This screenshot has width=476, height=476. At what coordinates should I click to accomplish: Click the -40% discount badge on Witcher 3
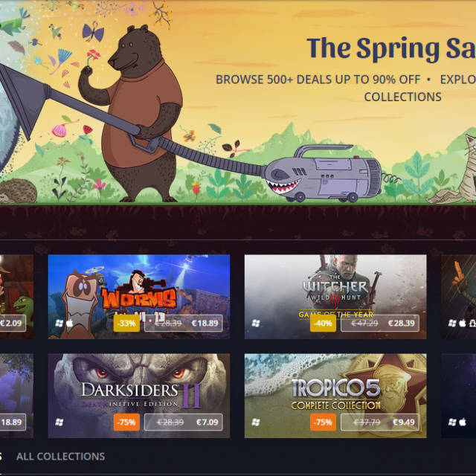click(323, 323)
